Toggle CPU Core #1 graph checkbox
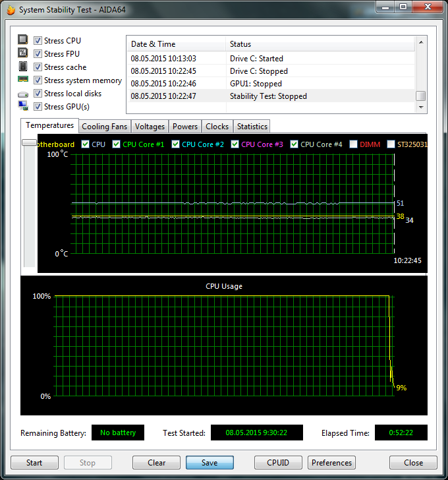The width and height of the screenshot is (448, 480). [x=116, y=144]
